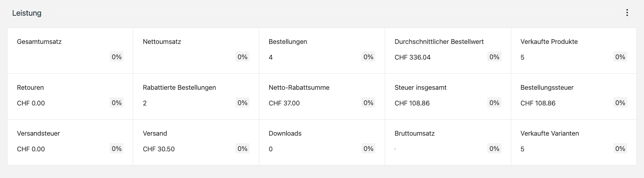The width and height of the screenshot is (644, 178).
Task: Click the CHF 336.04 average order value
Action: click(x=412, y=57)
